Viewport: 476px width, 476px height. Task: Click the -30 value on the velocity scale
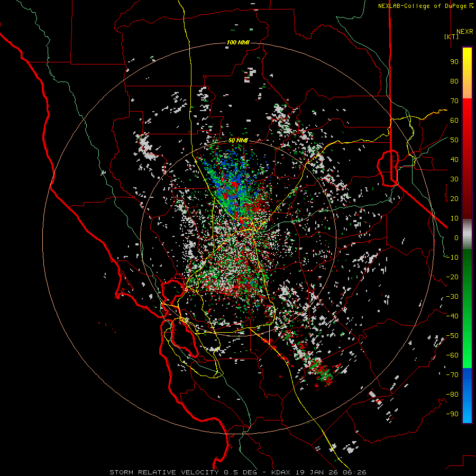point(452,297)
